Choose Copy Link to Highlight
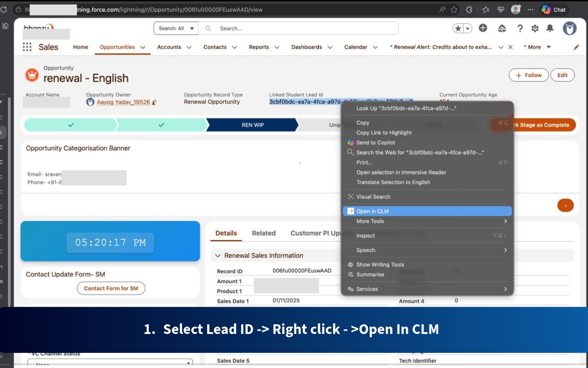This screenshot has width=588, height=368. pos(427,132)
